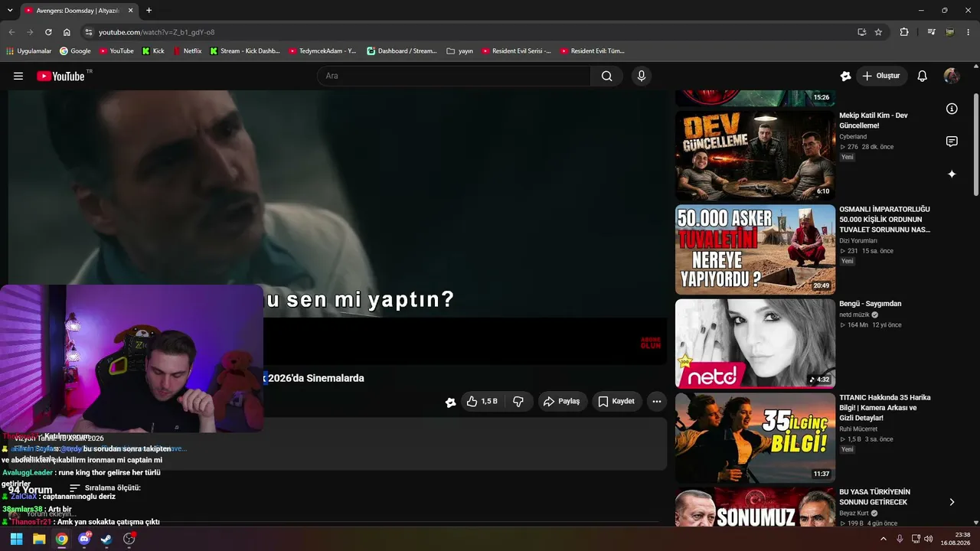
Task: Click the Paylaş share button
Action: [561, 401]
